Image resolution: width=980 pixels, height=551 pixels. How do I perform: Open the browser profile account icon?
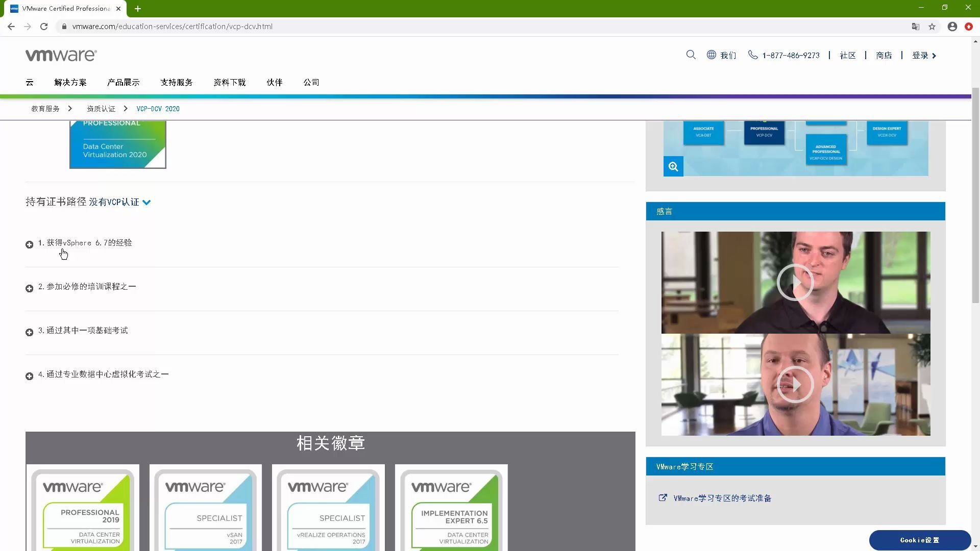click(952, 27)
